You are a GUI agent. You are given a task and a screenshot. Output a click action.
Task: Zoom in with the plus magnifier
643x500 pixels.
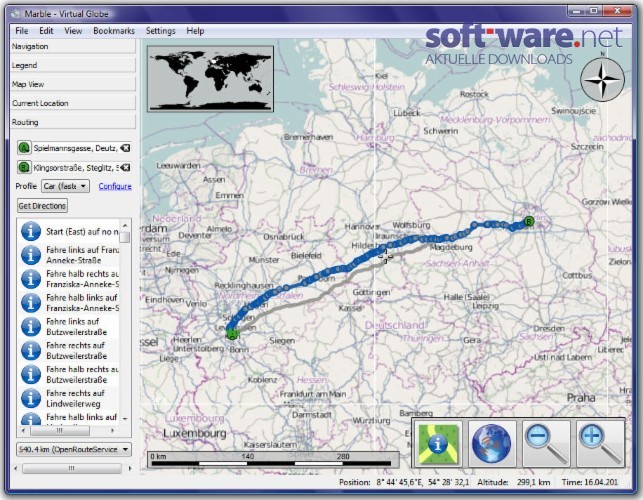point(600,444)
